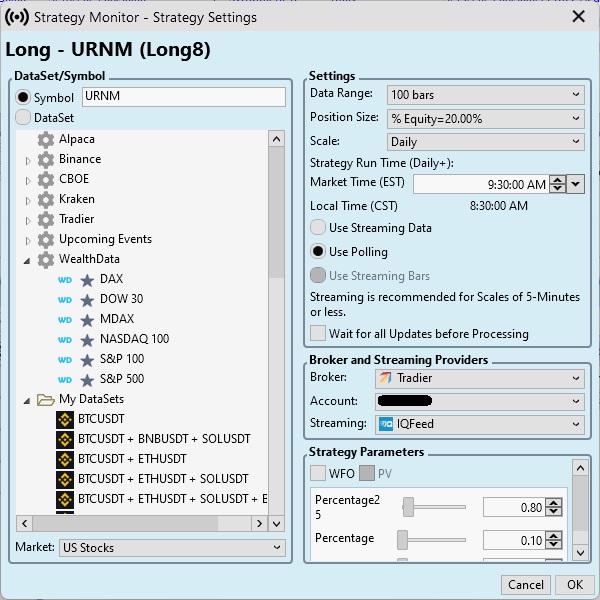Click the IQFeed logo in Streaming field
This screenshot has height=600, width=600.
tap(386, 424)
